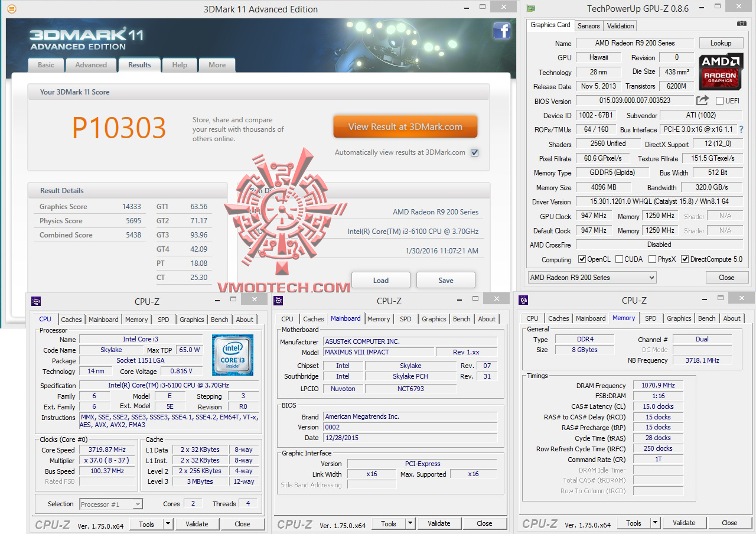Switch to the Sensors tab in GPU-Z
The height and width of the screenshot is (534, 756).
click(588, 26)
